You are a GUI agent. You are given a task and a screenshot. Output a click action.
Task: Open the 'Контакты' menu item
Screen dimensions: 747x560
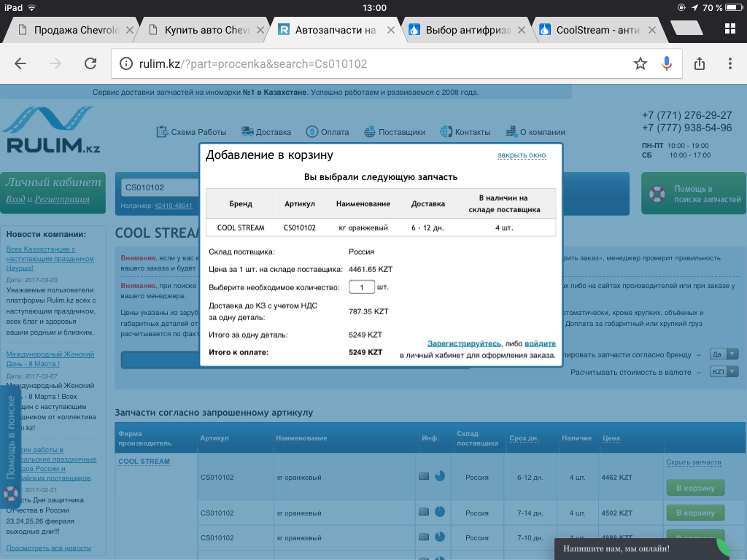pyautogui.click(x=465, y=132)
